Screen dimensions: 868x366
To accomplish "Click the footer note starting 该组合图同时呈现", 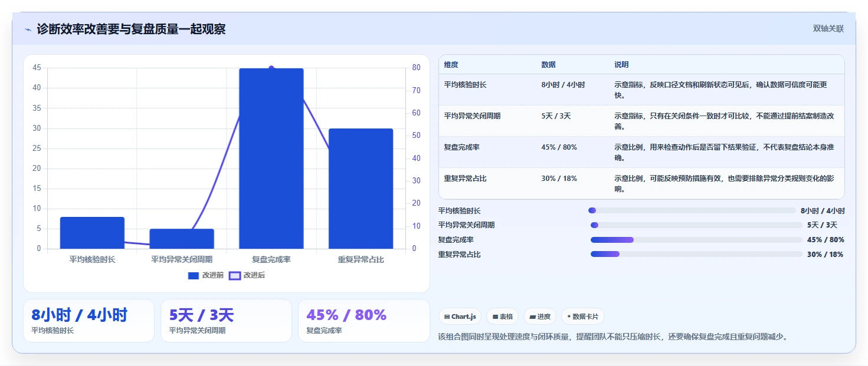I will (614, 337).
